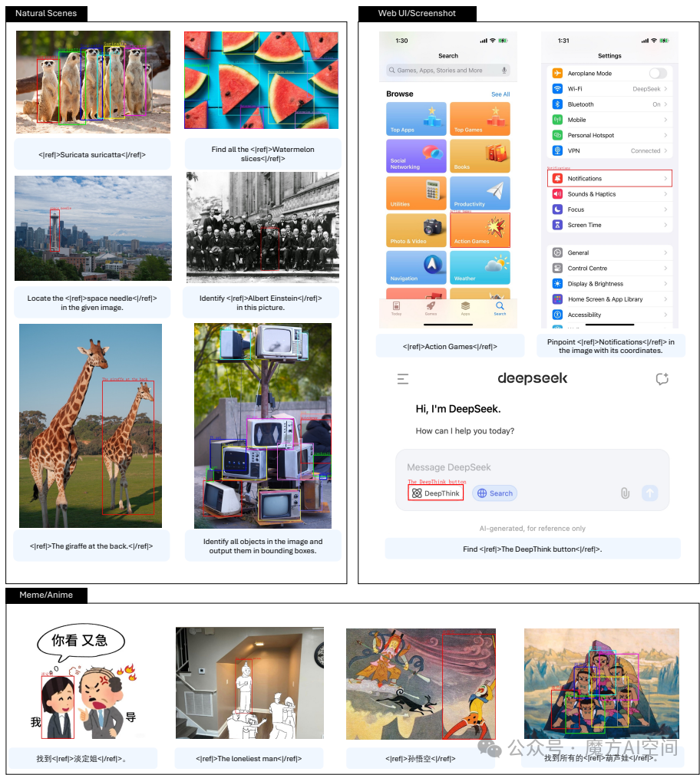Click the two giraffes photo
The height and width of the screenshot is (775, 700).
click(91, 426)
